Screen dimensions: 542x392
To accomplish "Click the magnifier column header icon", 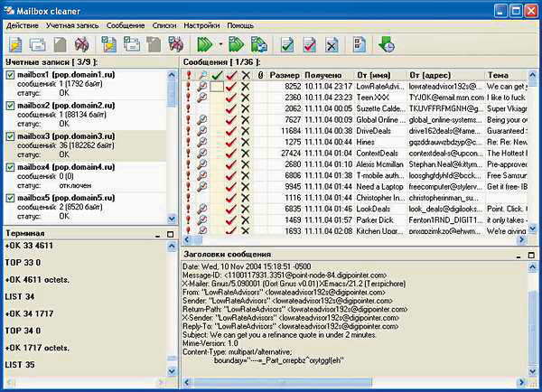I will point(203,75).
